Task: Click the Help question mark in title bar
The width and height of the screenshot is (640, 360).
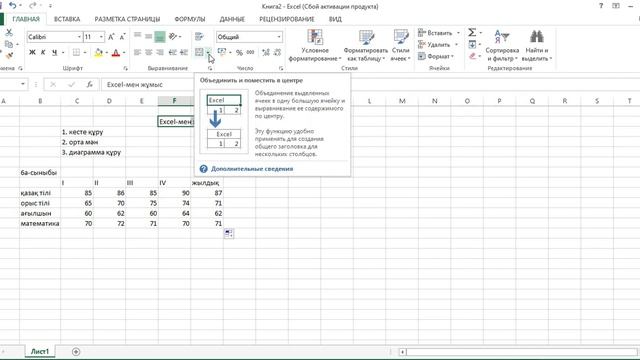Action: (x=601, y=6)
